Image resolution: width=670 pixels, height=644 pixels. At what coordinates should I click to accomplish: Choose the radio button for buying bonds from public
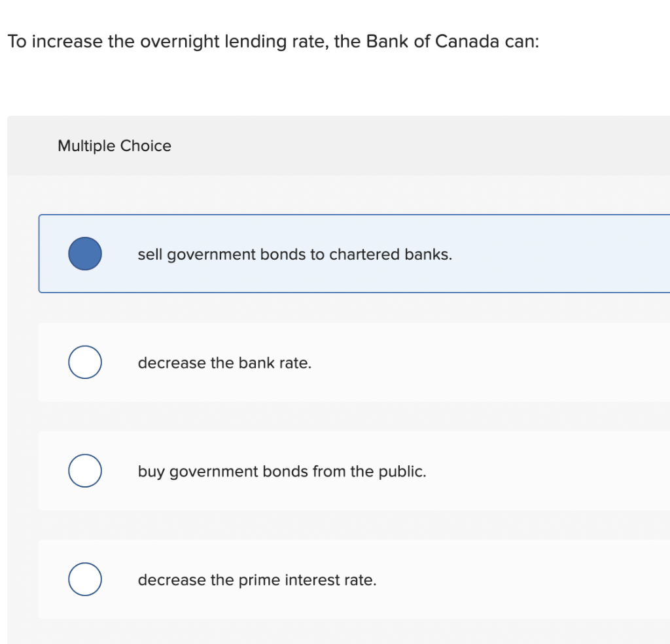(x=84, y=471)
